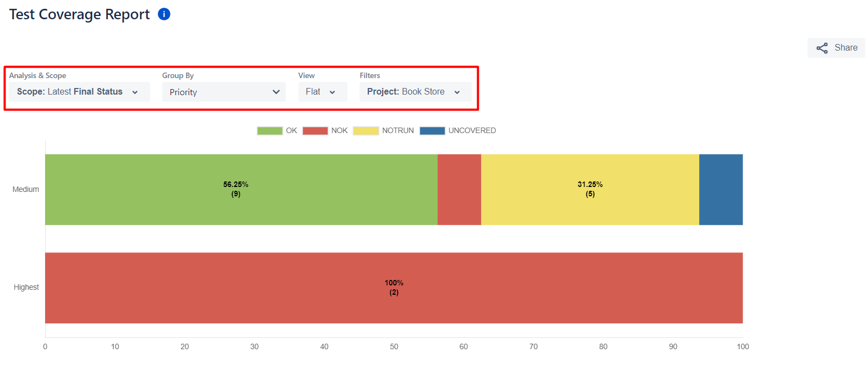The height and width of the screenshot is (369, 868).
Task: Click the Share button label
Action: (x=846, y=48)
